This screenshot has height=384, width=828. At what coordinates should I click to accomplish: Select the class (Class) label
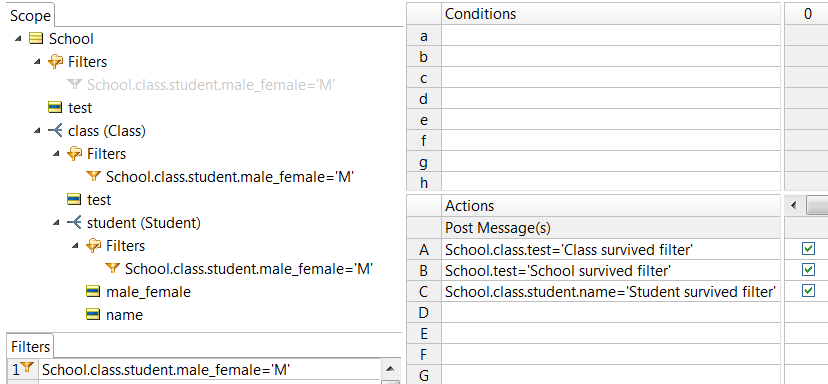point(107,130)
